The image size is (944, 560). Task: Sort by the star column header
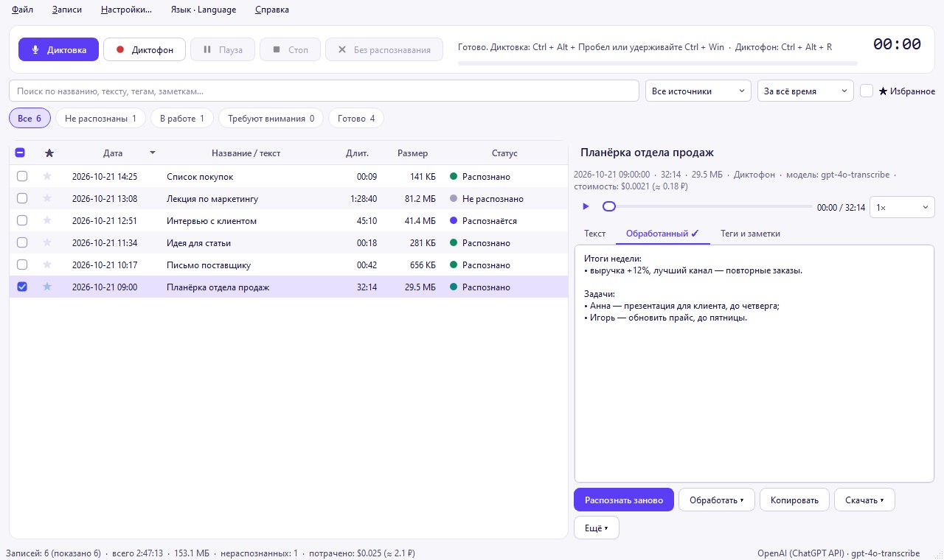pyautogui.click(x=49, y=153)
